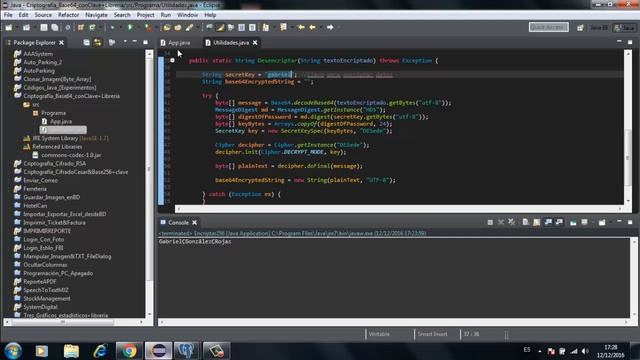
Task: Click Package Explorer horizontal scrollbar
Action: (x=63, y=322)
